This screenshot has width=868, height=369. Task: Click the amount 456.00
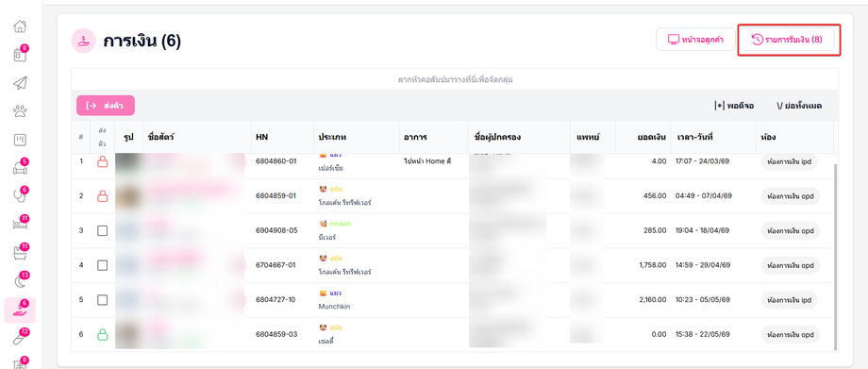coord(656,196)
